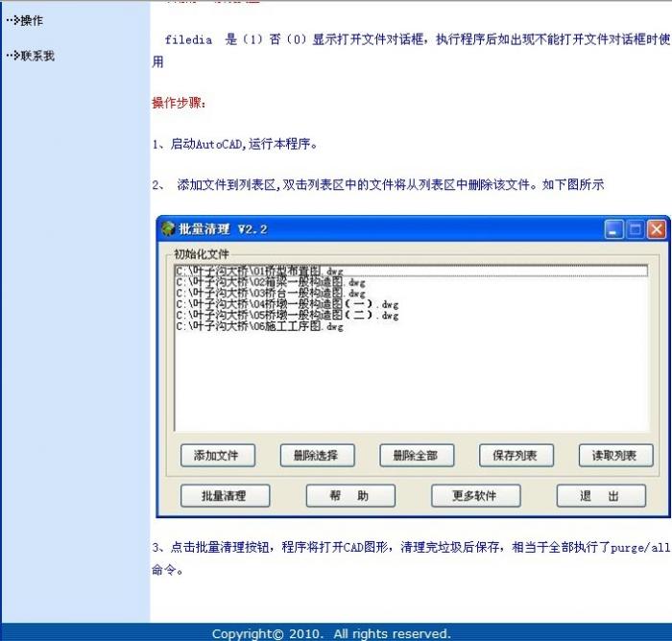Select 04桥墩一般构造图(一).dwg in the list

[286, 304]
